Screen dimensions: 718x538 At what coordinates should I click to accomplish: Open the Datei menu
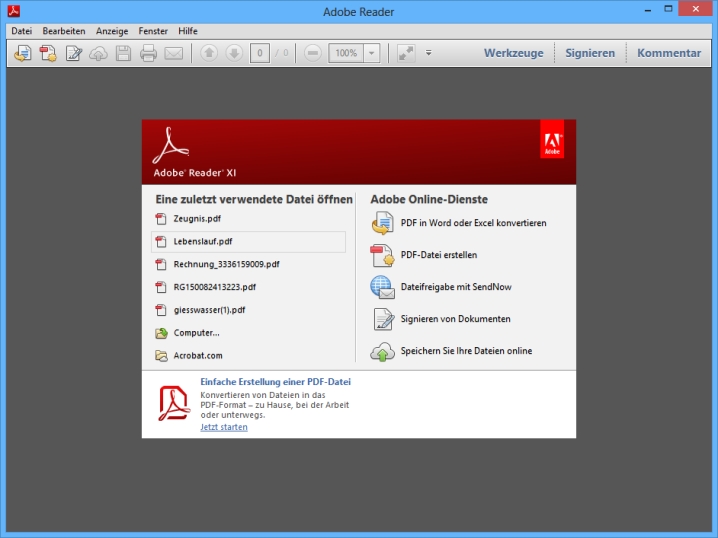pos(21,31)
